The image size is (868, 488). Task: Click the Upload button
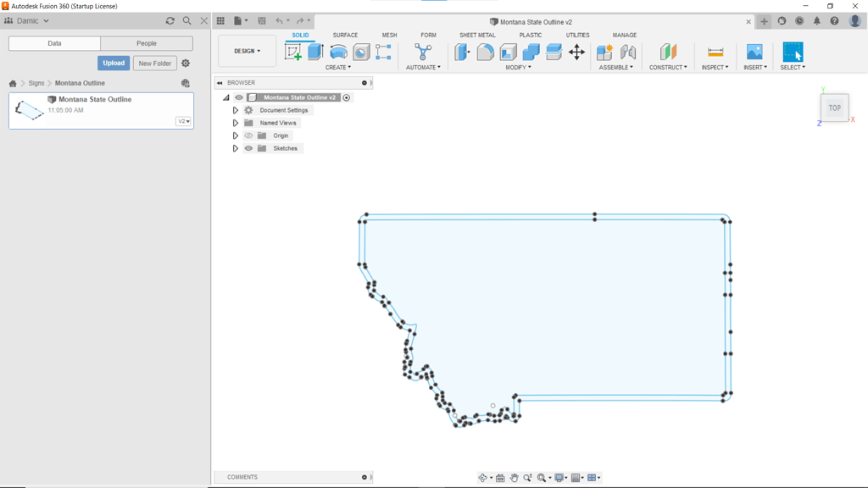pyautogui.click(x=113, y=63)
